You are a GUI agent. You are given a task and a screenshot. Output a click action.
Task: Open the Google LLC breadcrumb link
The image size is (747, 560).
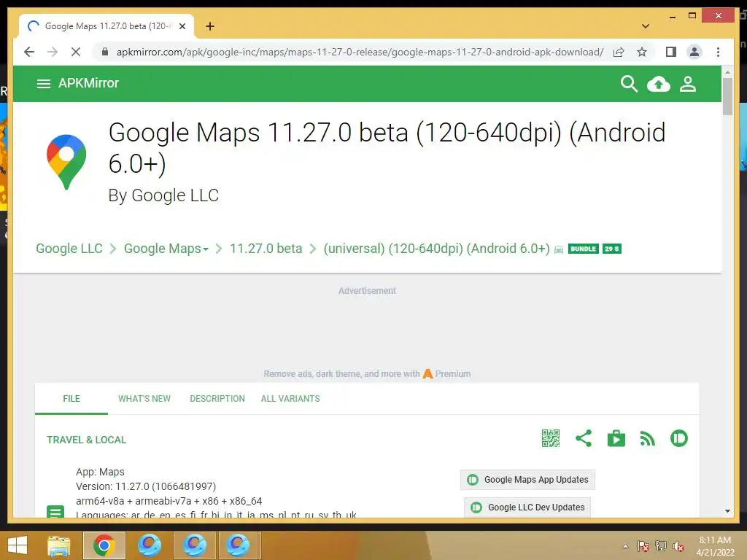pyautogui.click(x=69, y=249)
